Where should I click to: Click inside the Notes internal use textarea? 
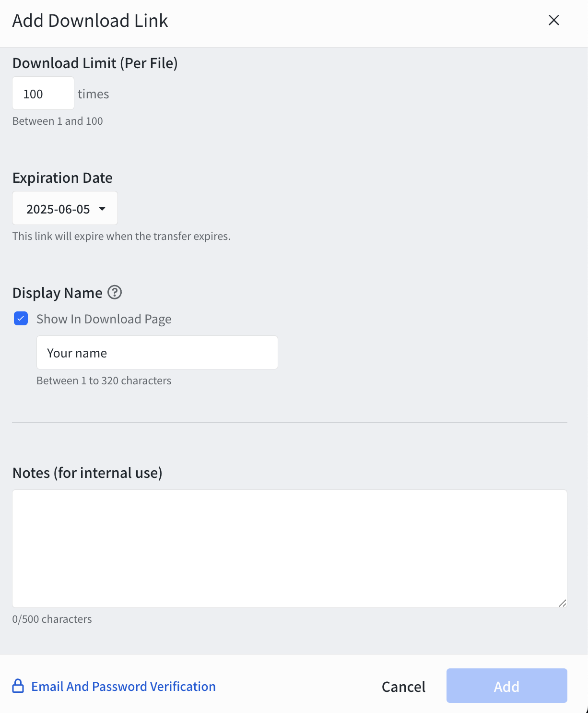pos(290,548)
